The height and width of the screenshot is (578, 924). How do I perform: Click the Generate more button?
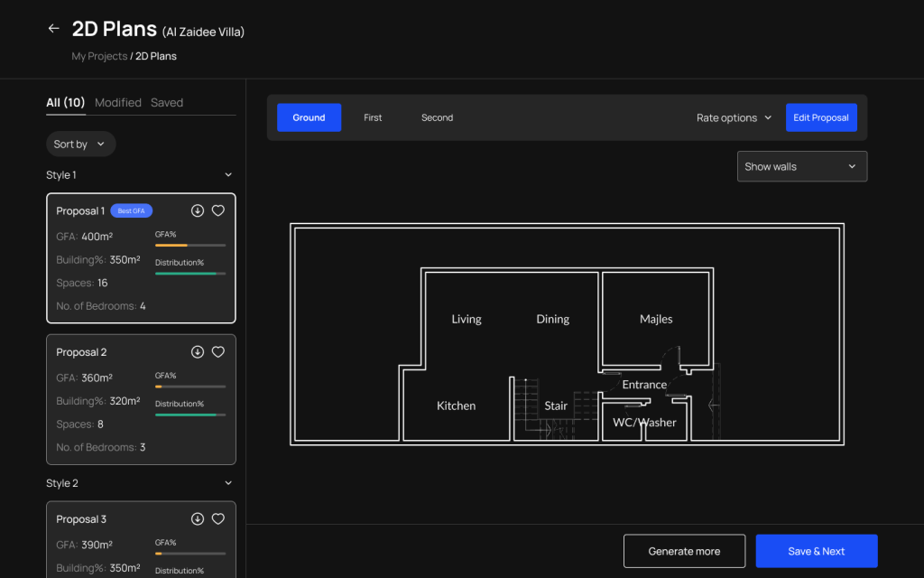(x=684, y=551)
